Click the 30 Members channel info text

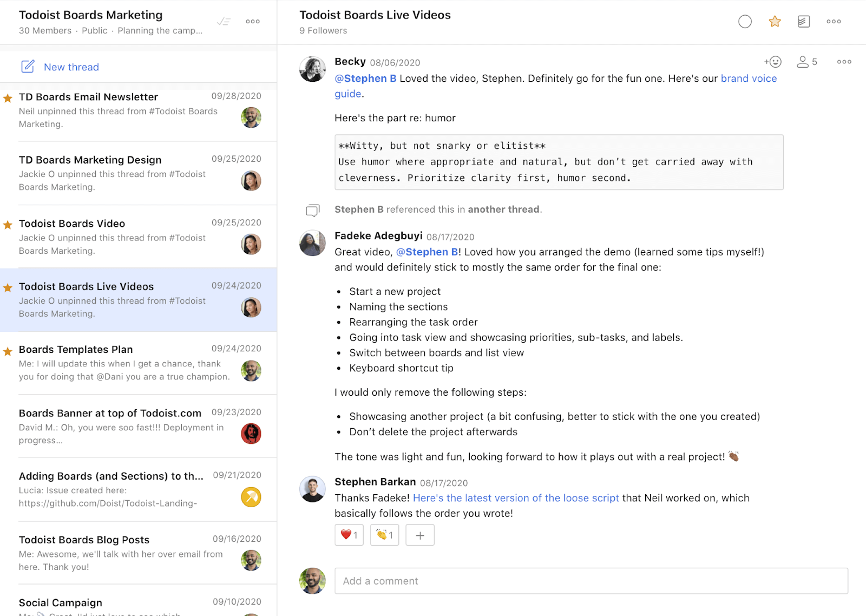tap(45, 31)
